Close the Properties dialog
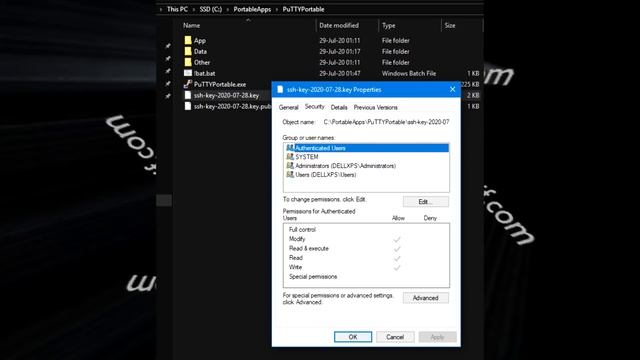Screen dimensions: 640x360 pyautogui.click(x=452, y=89)
